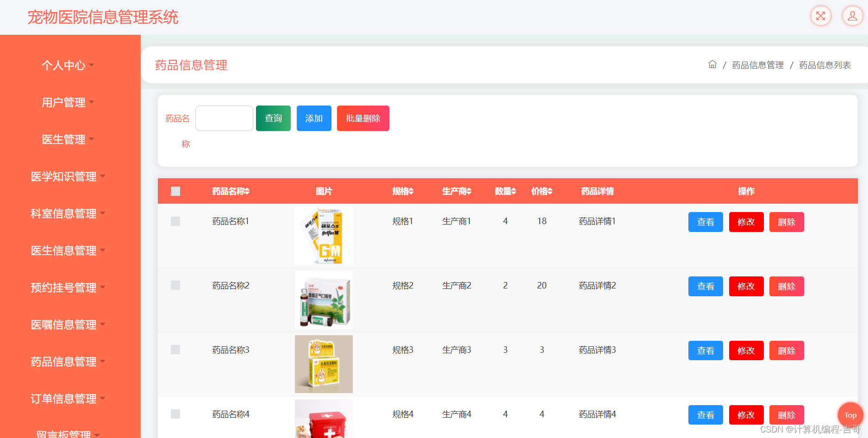Sort by 规格 column arrows
Image resolution: width=868 pixels, height=438 pixels.
pos(411,191)
